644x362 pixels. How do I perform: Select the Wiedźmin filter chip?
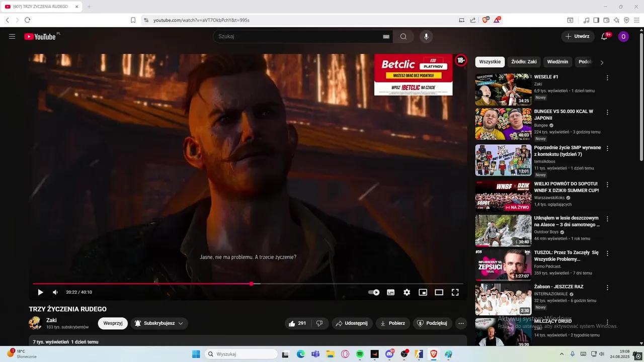coord(557,62)
